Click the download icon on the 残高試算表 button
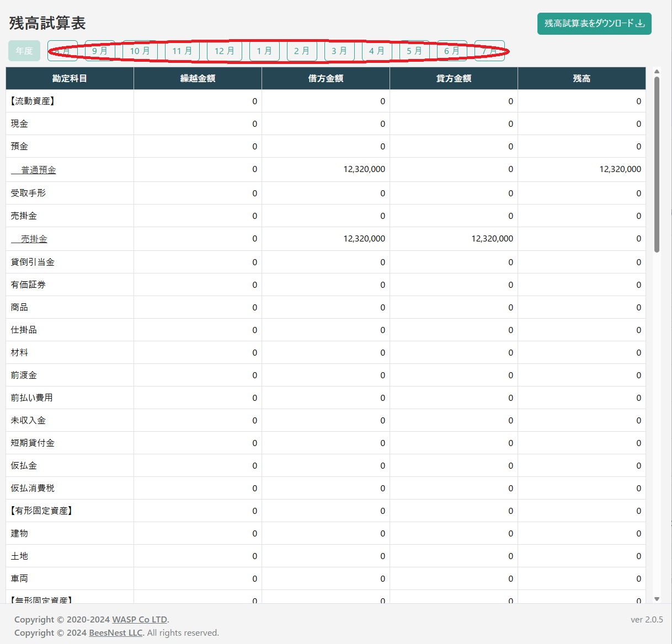Screen dimensions: 672x644 click(x=640, y=24)
